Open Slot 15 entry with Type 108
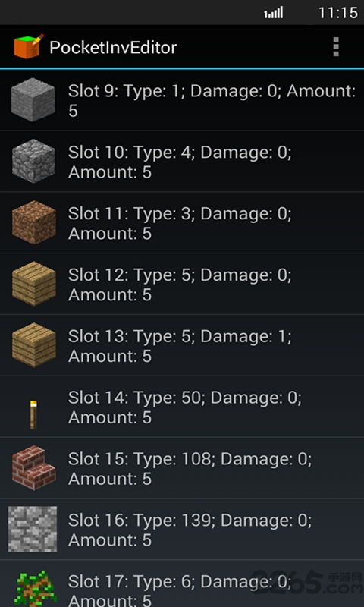This screenshot has height=607, width=364. point(182,468)
